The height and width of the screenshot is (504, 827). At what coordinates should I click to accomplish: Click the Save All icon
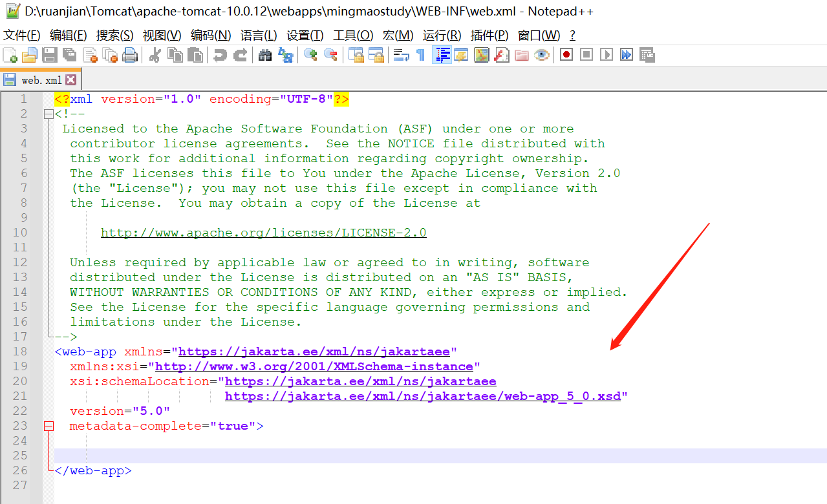pos(70,55)
